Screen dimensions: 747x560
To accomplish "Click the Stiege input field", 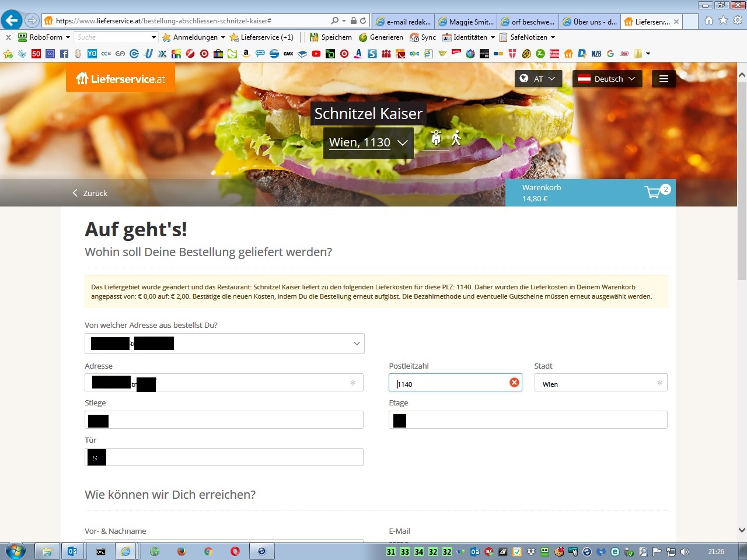I will (224, 419).
